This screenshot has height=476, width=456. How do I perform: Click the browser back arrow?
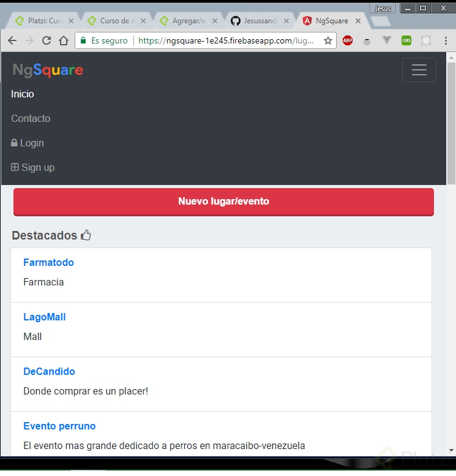coord(12,40)
